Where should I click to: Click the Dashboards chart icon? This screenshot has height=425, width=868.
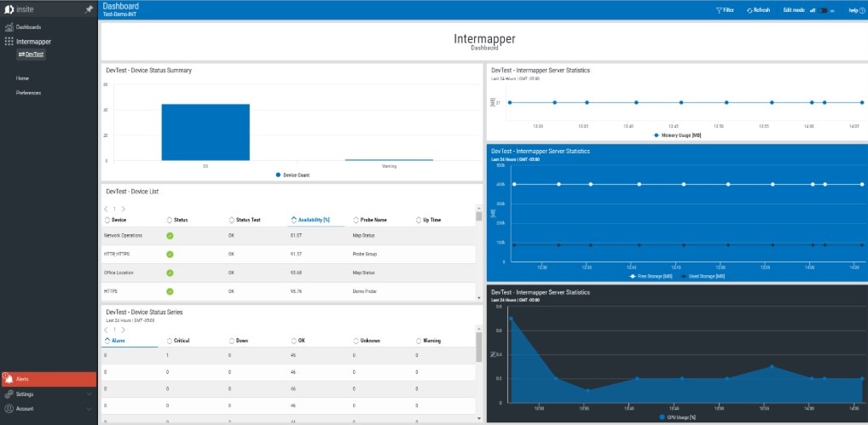[x=9, y=27]
